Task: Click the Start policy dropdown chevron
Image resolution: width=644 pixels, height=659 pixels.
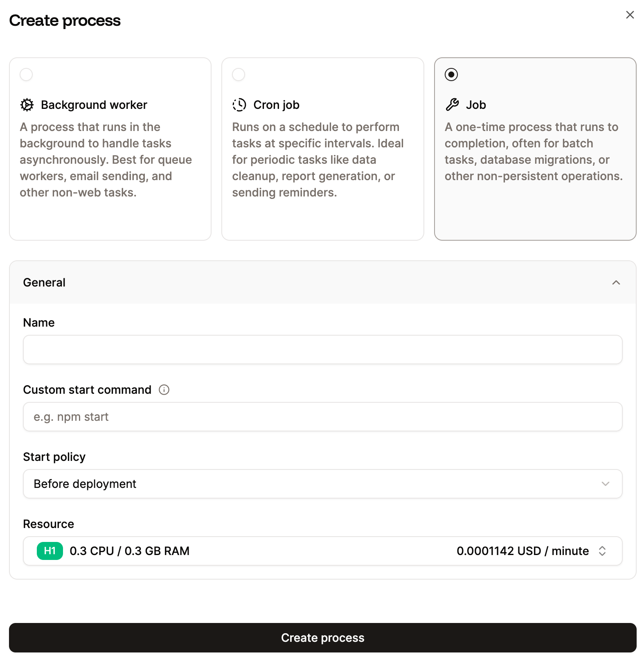Action: tap(606, 484)
